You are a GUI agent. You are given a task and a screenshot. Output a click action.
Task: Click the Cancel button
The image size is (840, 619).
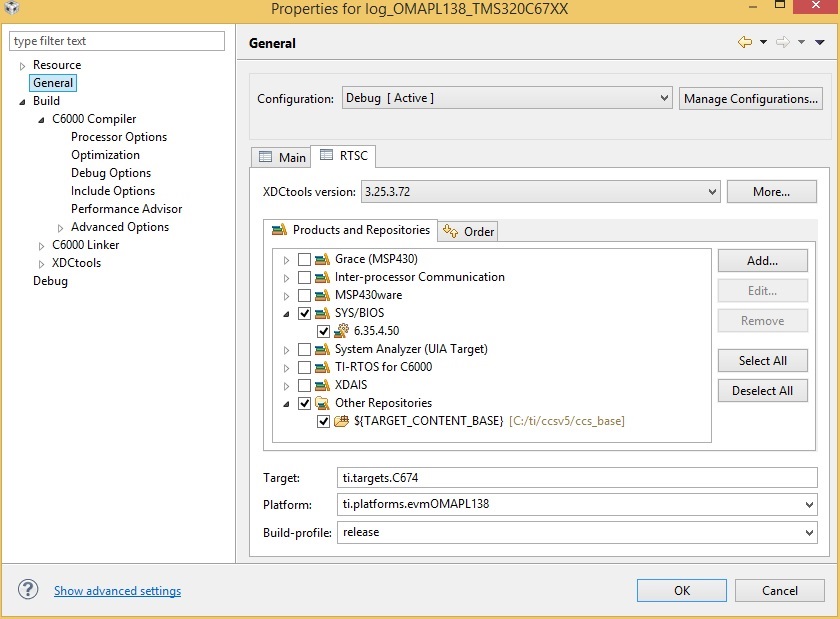tap(779, 591)
